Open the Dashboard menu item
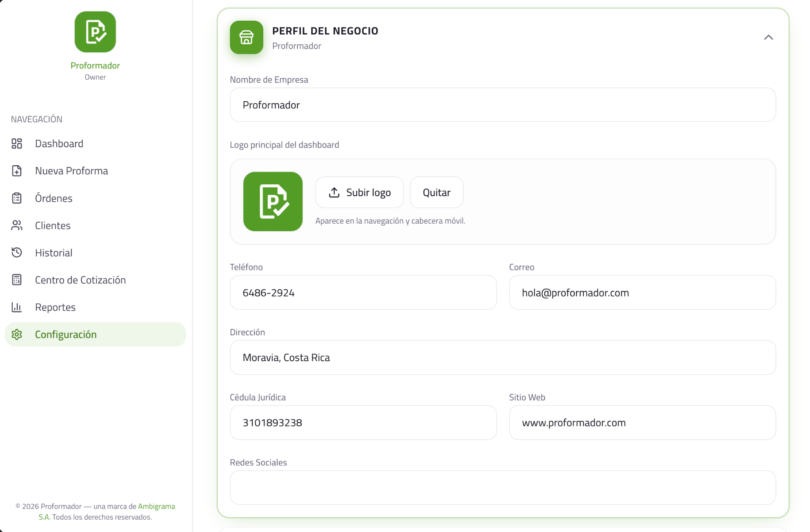810x532 pixels. tap(95, 144)
